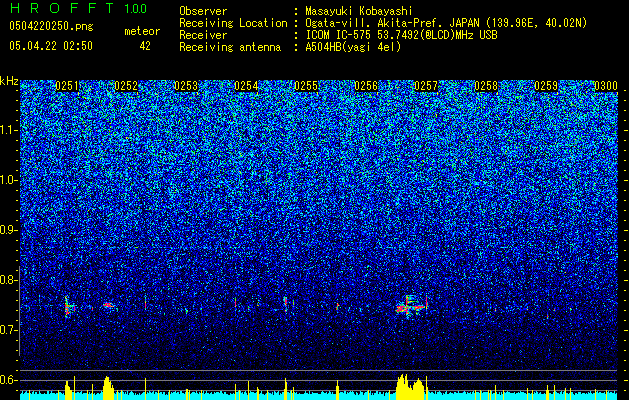Click the 0252 time marker
The width and height of the screenshot is (629, 400).
126,86
